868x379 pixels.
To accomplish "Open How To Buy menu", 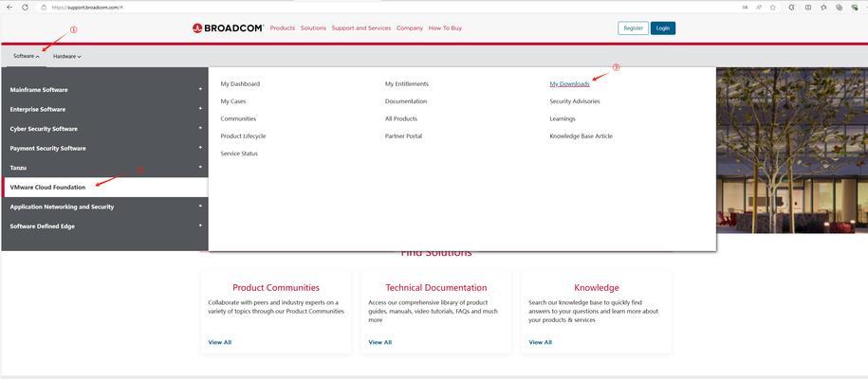I will point(445,28).
